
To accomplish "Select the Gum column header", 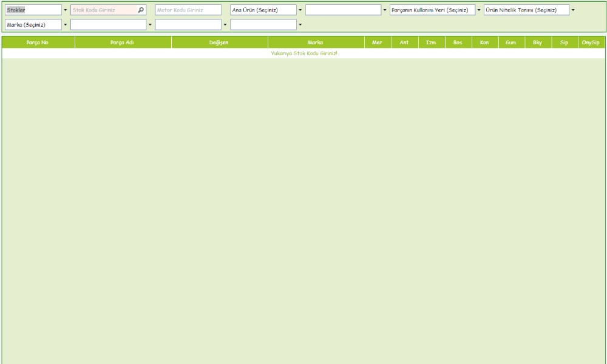I will click(x=511, y=42).
